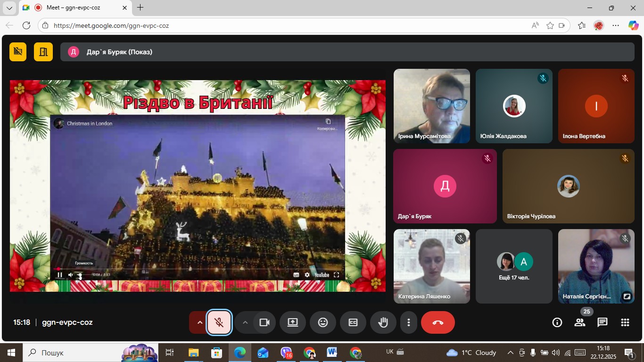Toggle the camera on or off
Screen dimensions: 644x362
[x=264, y=322]
